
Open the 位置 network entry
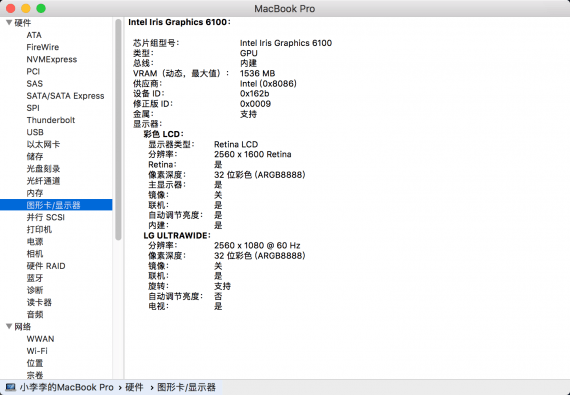coord(35,363)
